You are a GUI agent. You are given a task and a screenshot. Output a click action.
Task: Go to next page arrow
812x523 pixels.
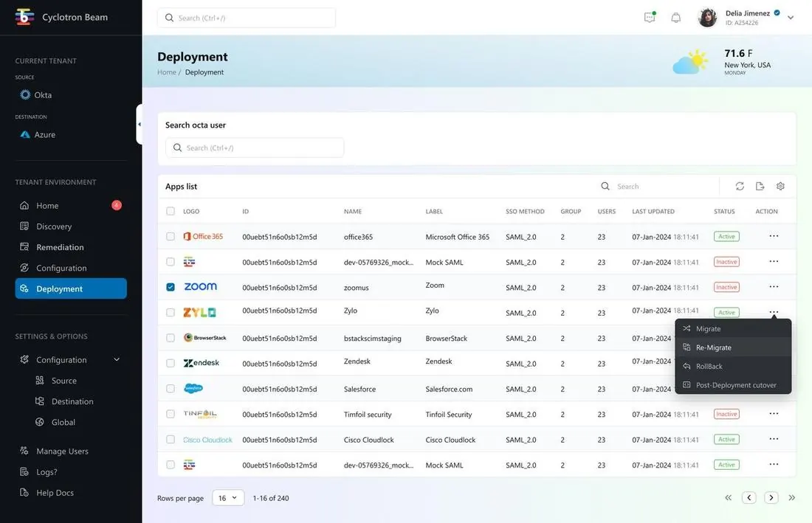pyautogui.click(x=771, y=498)
